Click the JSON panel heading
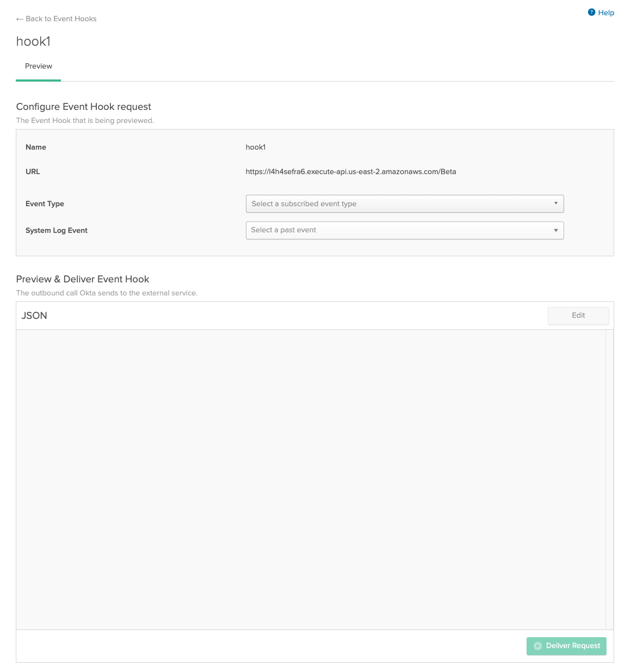 click(x=34, y=316)
